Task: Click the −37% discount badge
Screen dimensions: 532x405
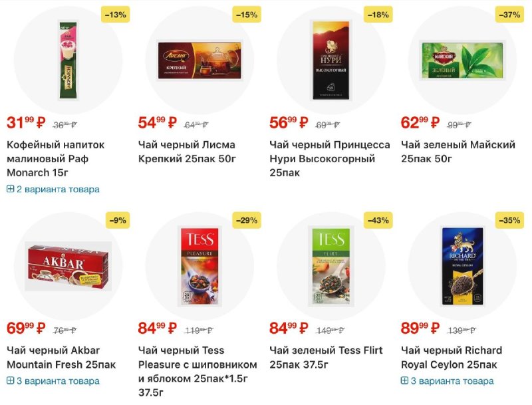Action: click(509, 15)
